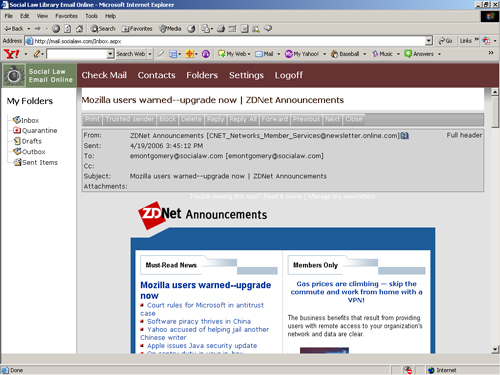Click the browser Print icon
The width and height of the screenshot is (500, 375).
click(221, 29)
